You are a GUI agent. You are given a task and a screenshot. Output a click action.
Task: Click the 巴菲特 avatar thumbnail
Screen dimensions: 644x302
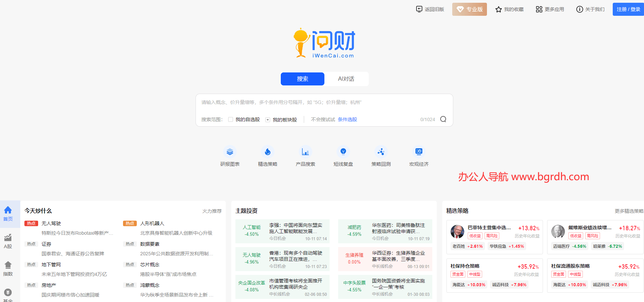tap(457, 232)
